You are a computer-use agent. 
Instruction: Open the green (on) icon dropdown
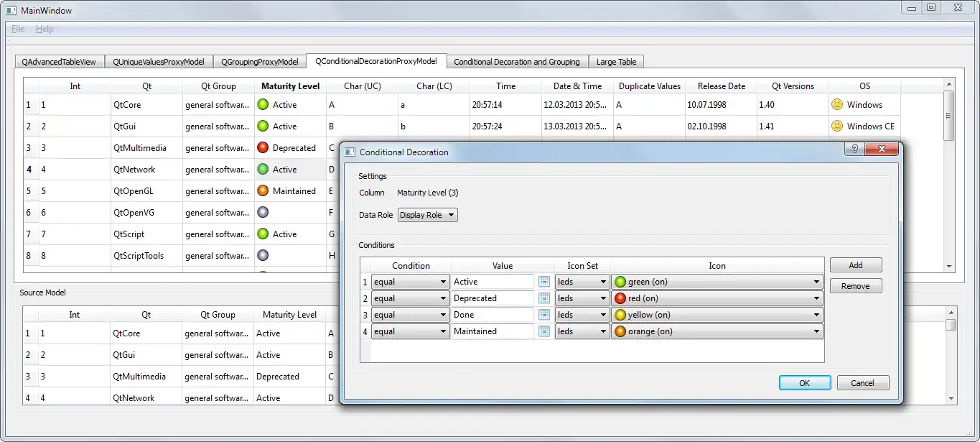tap(717, 282)
